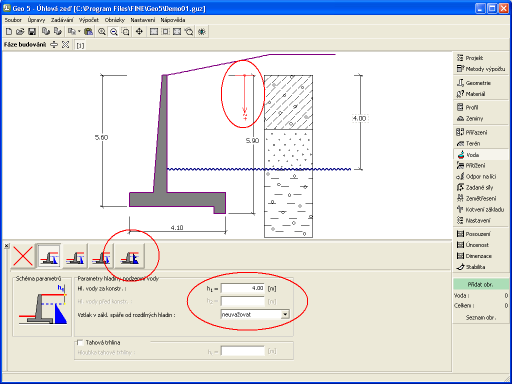Enable the Tahová trhlina checkbox
The width and height of the screenshot is (512, 384).
click(80, 342)
